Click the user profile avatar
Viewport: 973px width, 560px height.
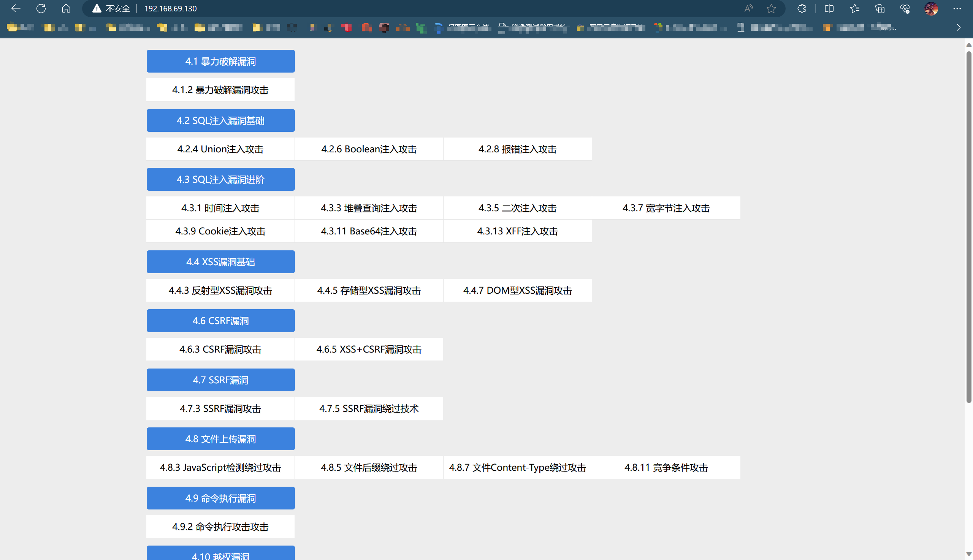931,8
